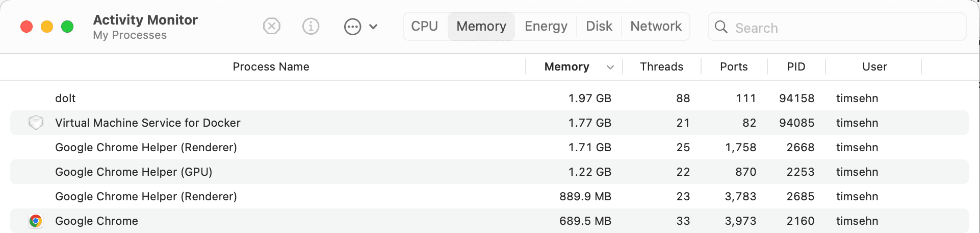980x233 pixels.
Task: Click the Stop process X icon
Action: (272, 26)
